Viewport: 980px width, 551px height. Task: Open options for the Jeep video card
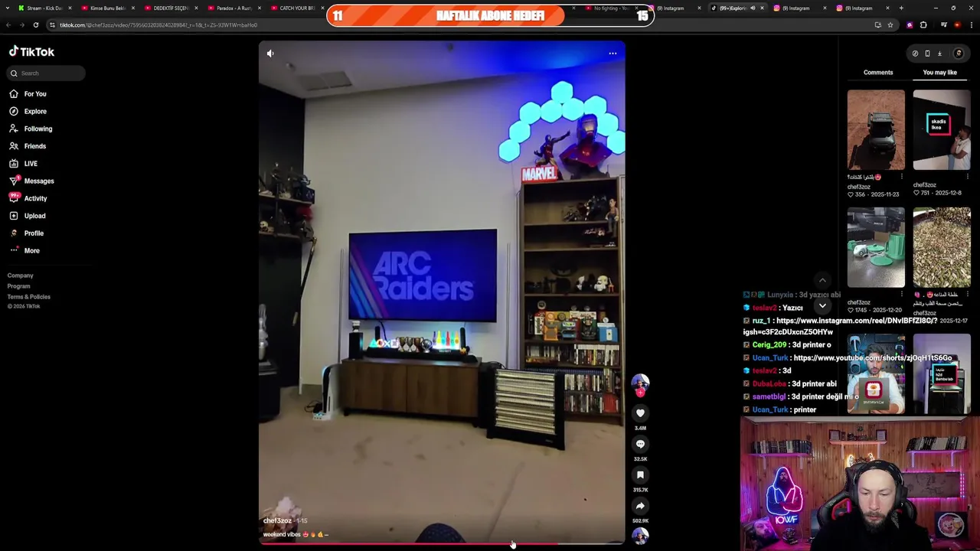pyautogui.click(x=901, y=177)
